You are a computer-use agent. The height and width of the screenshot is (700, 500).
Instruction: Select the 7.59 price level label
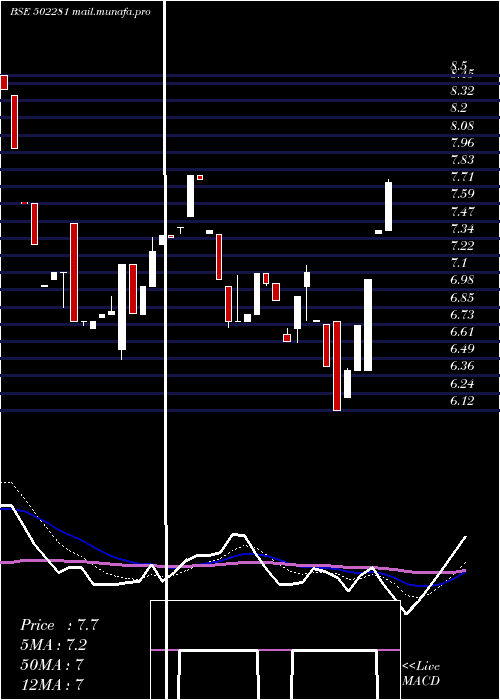tap(462, 194)
